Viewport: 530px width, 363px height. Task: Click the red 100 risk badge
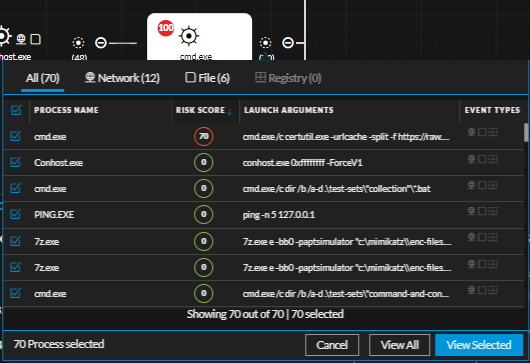(166, 28)
